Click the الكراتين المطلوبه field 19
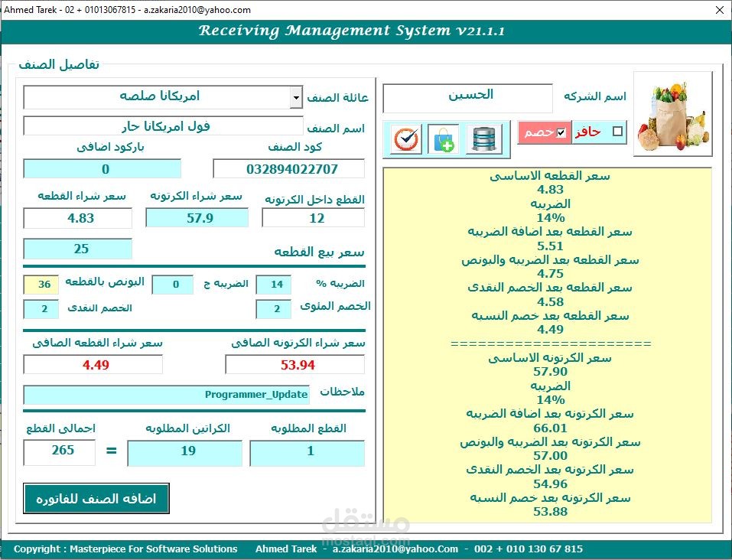Screen dimensions: 732x560 [x=185, y=453]
